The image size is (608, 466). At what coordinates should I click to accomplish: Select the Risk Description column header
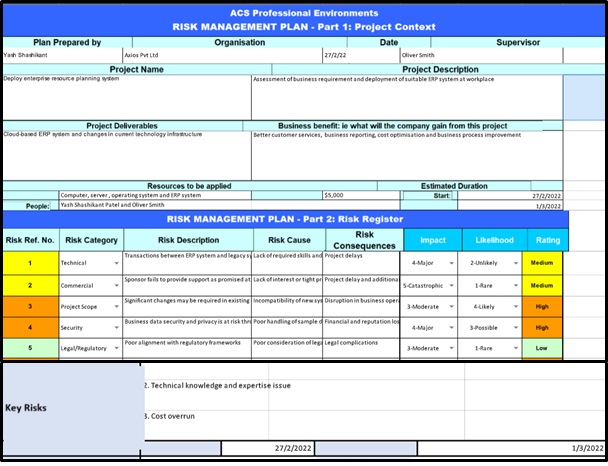pos(188,240)
